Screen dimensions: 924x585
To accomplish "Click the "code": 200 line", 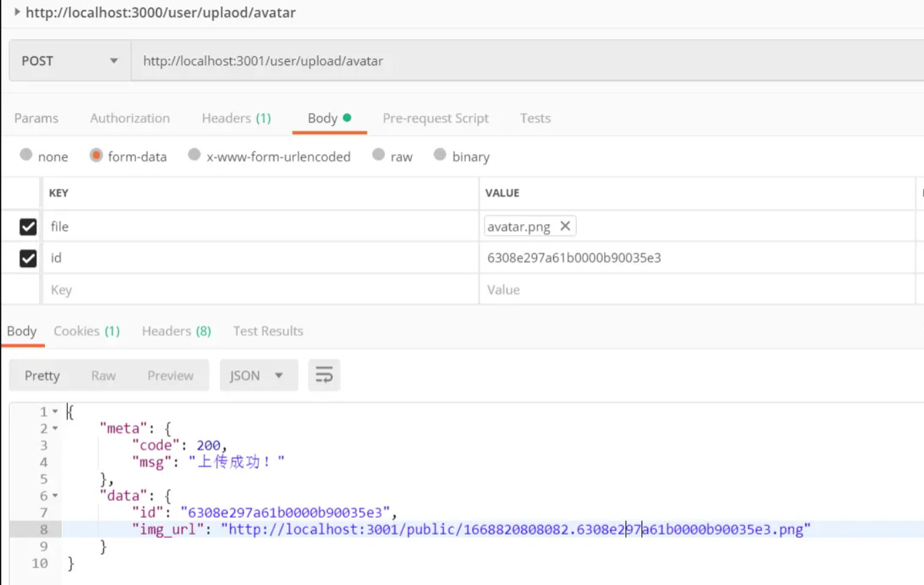I will point(180,445).
